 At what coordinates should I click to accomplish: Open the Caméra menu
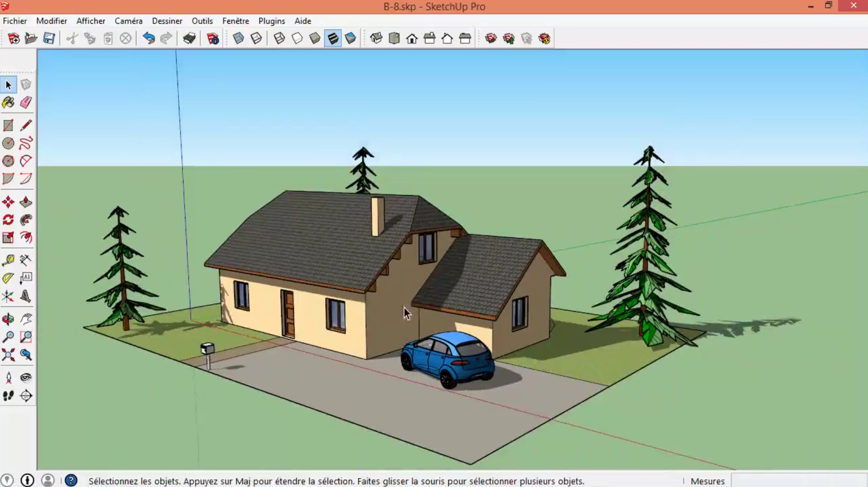(128, 21)
